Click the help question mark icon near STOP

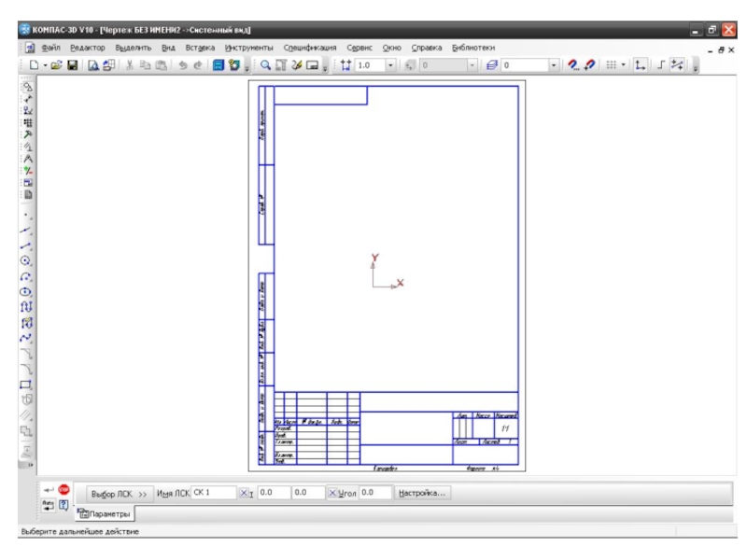coord(63,505)
